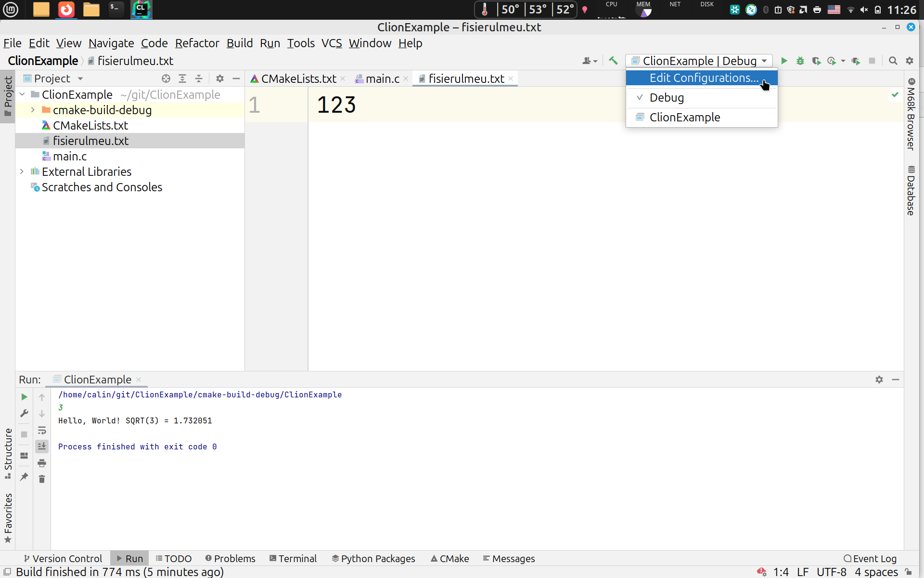Click the Build hammer icon
924x578 pixels.
pos(613,61)
